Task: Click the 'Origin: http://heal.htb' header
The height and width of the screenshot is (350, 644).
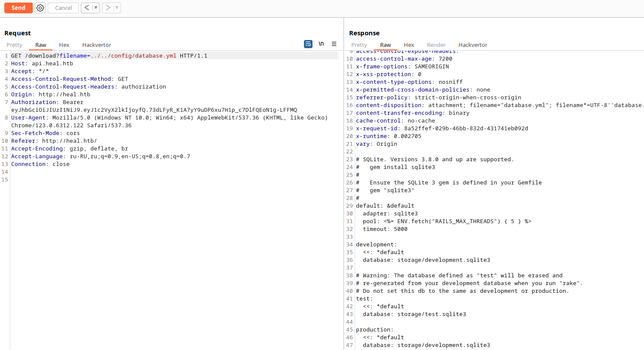Action: [x=51, y=95]
